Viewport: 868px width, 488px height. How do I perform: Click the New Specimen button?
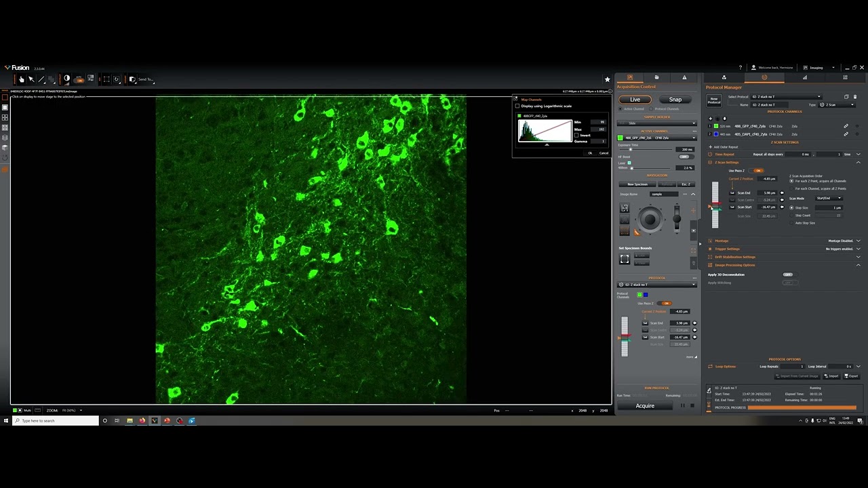(637, 184)
